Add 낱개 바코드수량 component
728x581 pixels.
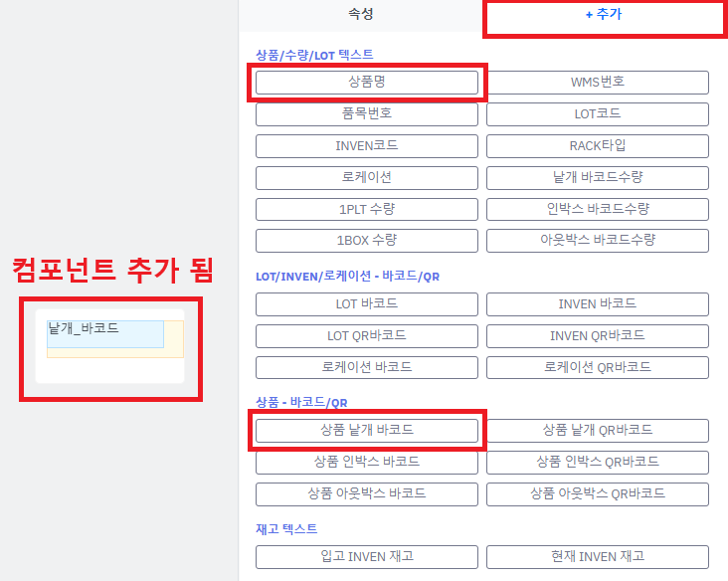point(597,177)
